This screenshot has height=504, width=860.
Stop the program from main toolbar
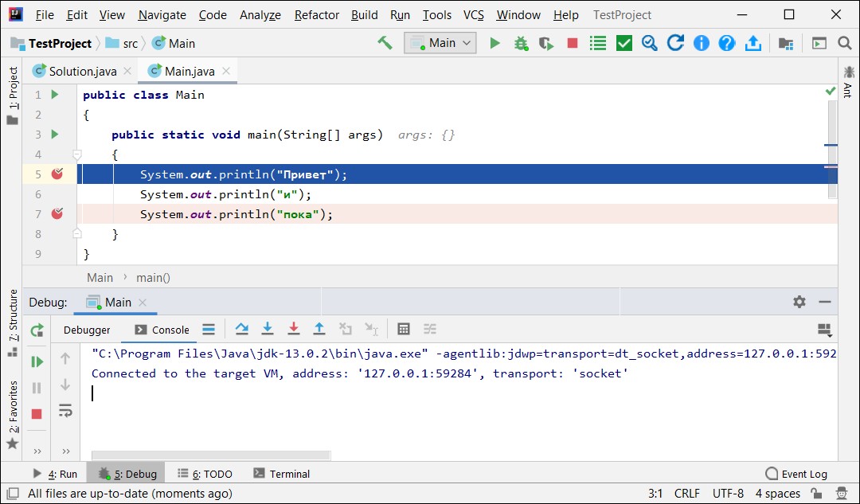(x=572, y=43)
